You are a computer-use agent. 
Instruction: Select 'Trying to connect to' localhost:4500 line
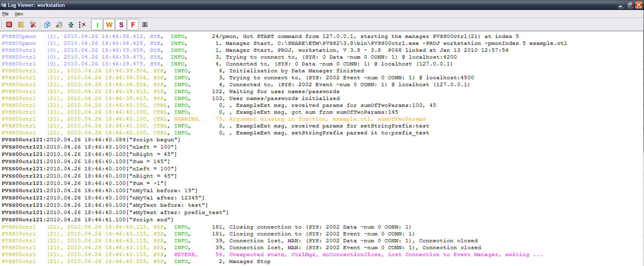[238, 78]
